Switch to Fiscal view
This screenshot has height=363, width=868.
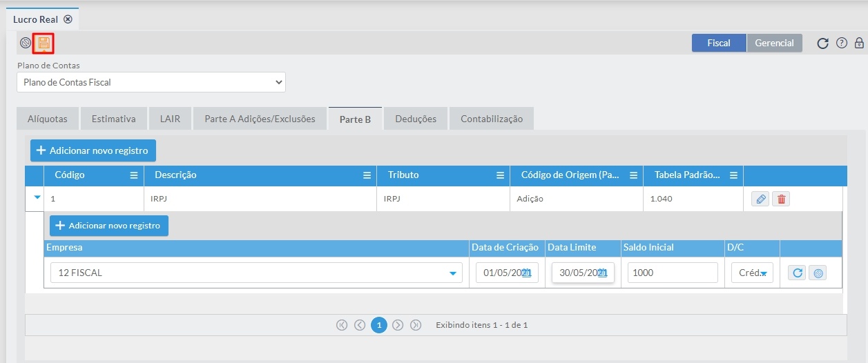(719, 43)
